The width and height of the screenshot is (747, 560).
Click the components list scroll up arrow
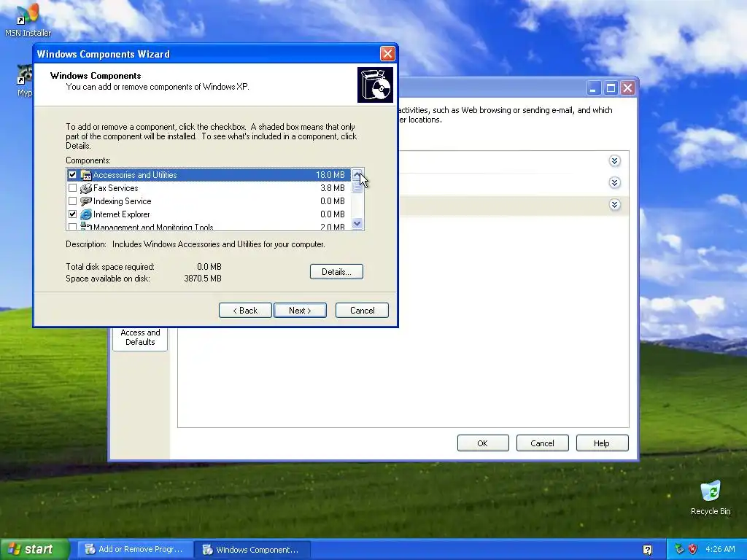357,174
